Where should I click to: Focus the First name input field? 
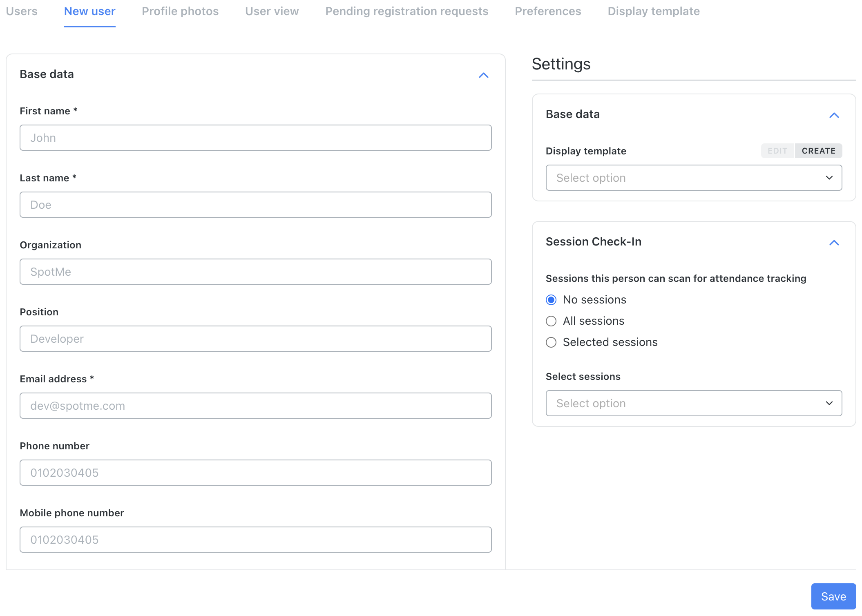[x=256, y=138]
